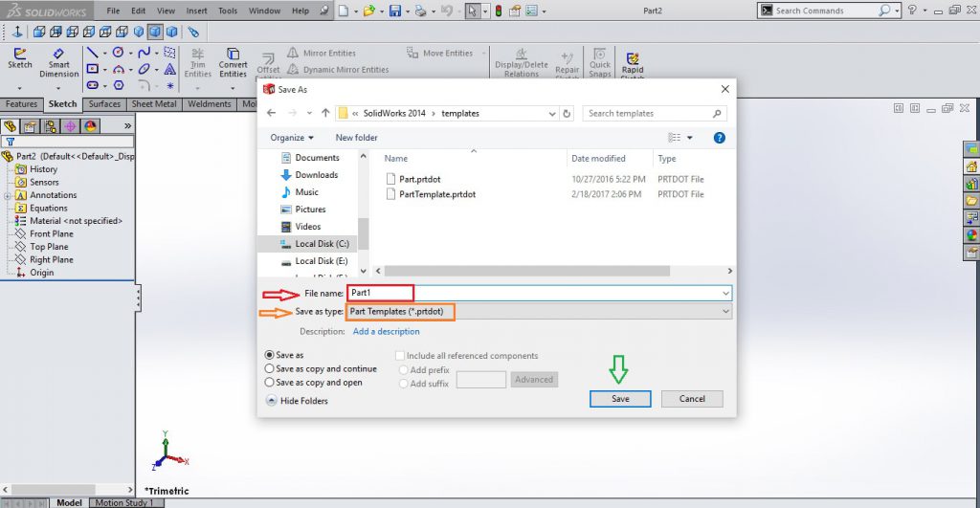This screenshot has height=508, width=980.
Task: Click the Save button in dialog
Action: 620,399
